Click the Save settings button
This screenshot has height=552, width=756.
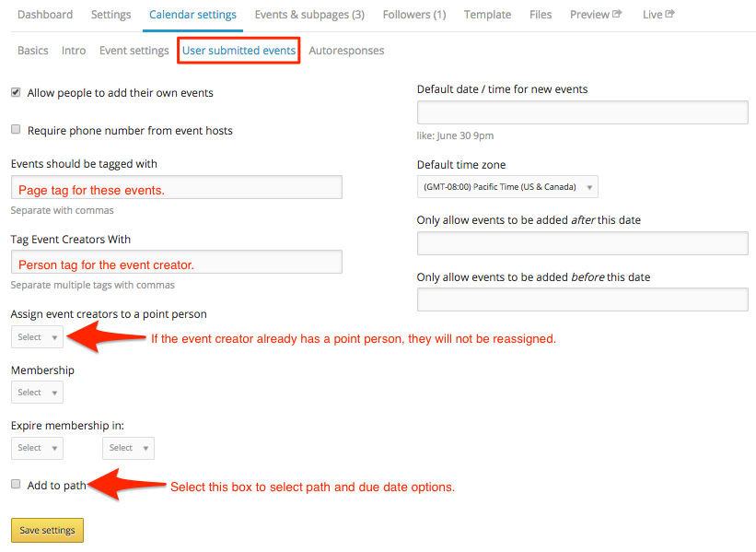(47, 530)
